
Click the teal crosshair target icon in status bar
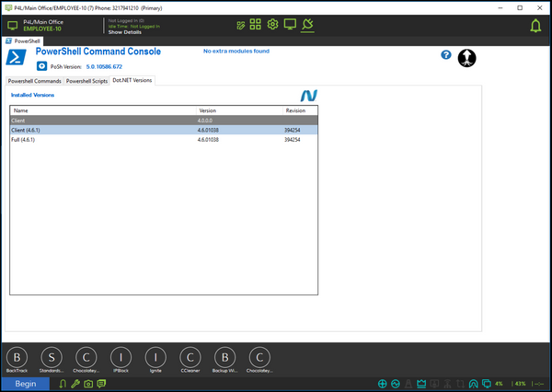(x=383, y=384)
